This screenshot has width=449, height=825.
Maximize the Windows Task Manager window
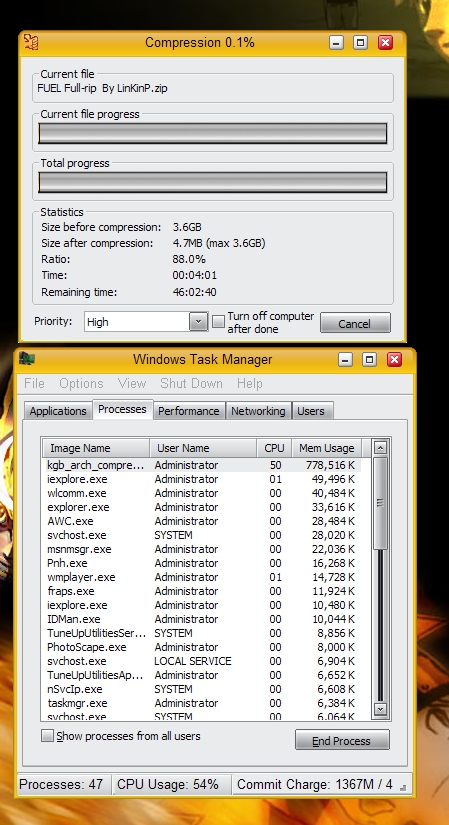coord(370,359)
